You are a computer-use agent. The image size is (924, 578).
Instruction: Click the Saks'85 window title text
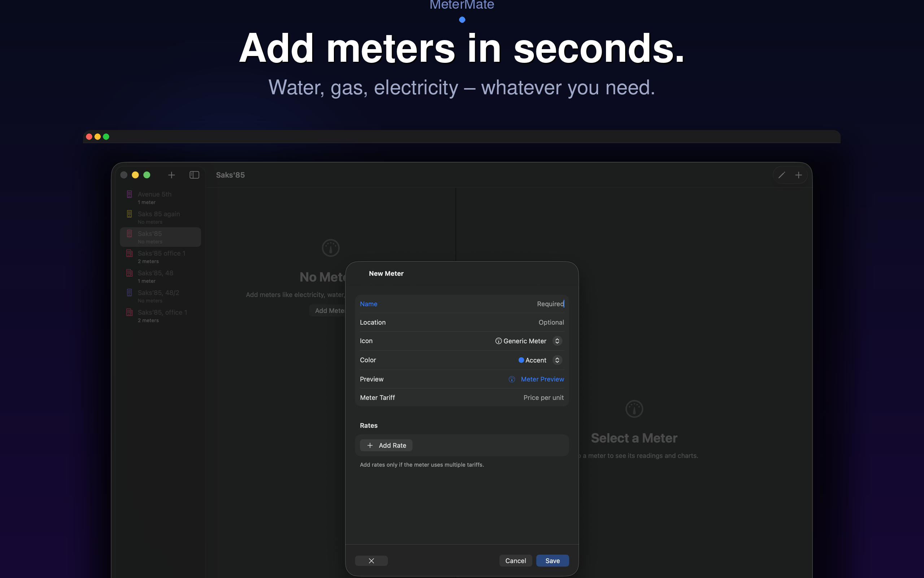(230, 175)
